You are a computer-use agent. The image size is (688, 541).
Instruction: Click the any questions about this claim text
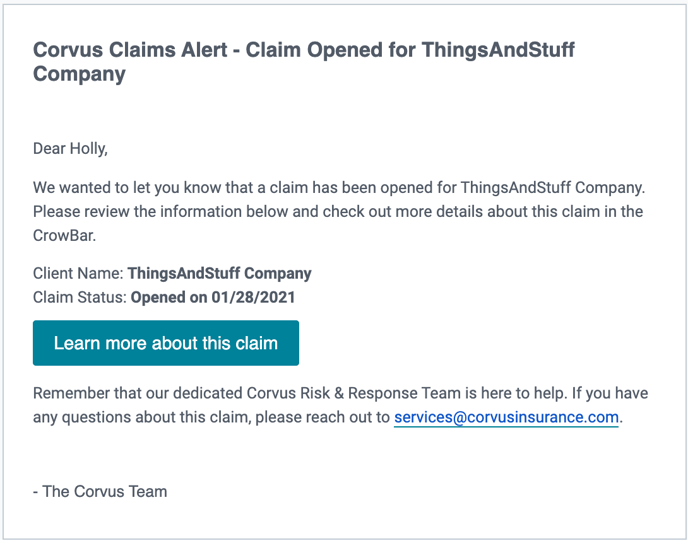(142, 417)
